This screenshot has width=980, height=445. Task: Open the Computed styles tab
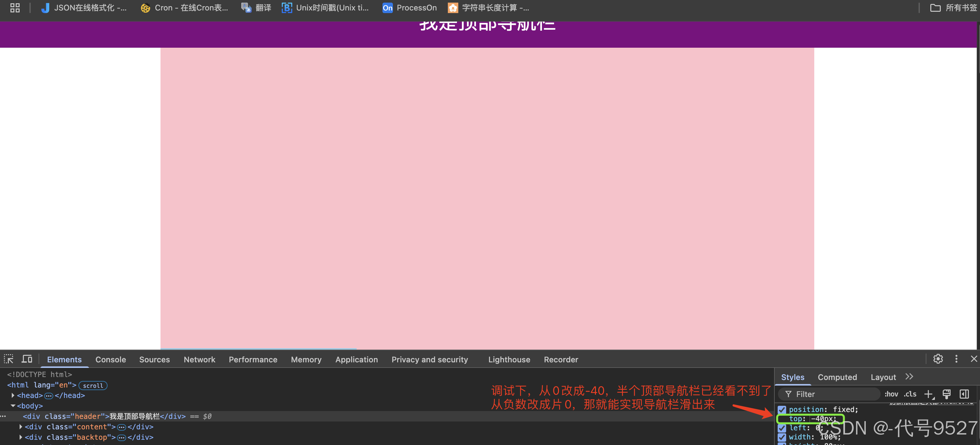837,377
